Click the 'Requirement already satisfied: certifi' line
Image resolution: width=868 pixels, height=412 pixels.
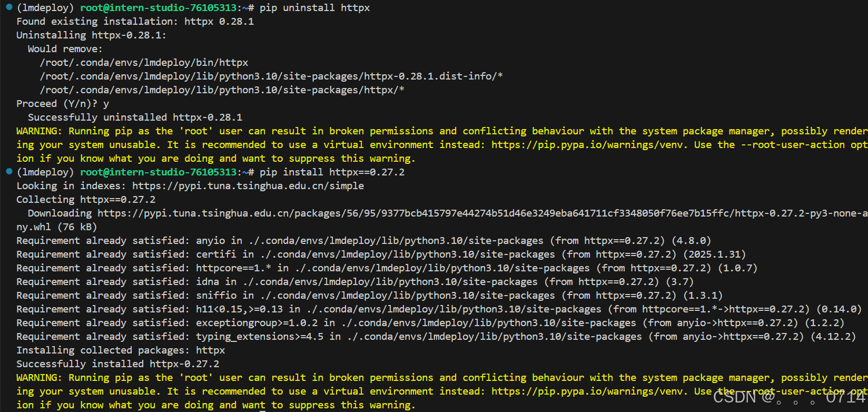[381, 254]
